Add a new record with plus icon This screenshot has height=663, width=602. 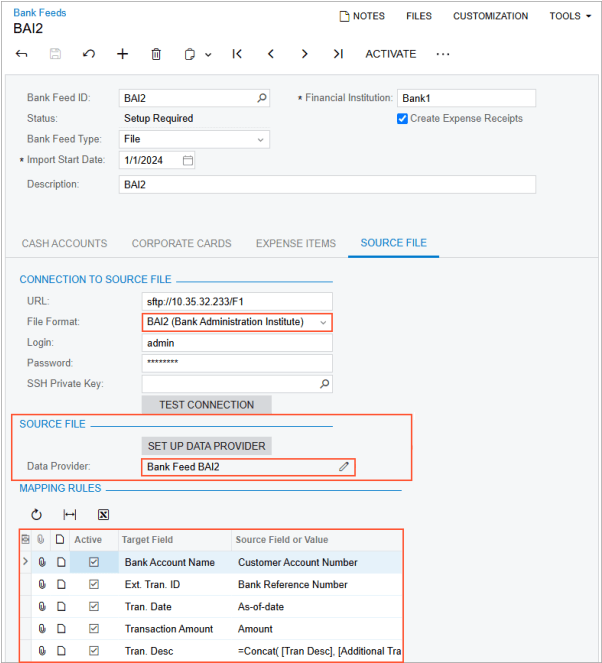pyautogui.click(x=122, y=54)
